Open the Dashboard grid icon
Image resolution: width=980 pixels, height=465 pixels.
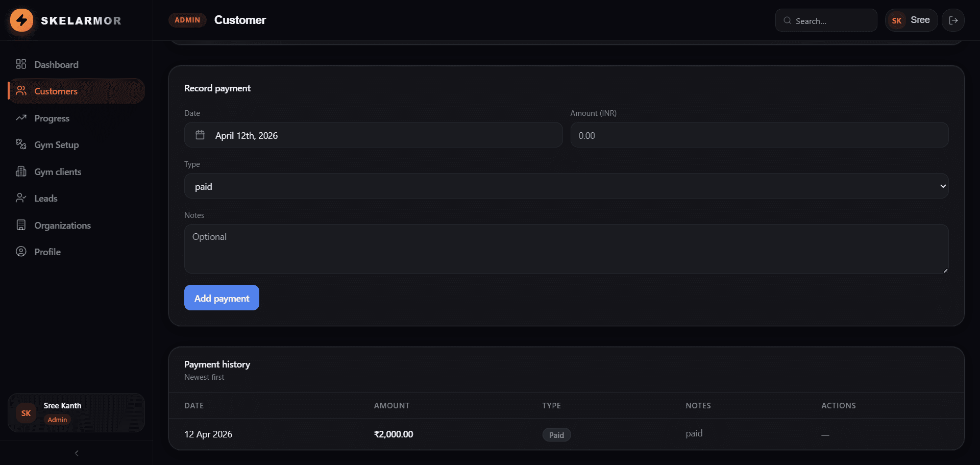(21, 64)
